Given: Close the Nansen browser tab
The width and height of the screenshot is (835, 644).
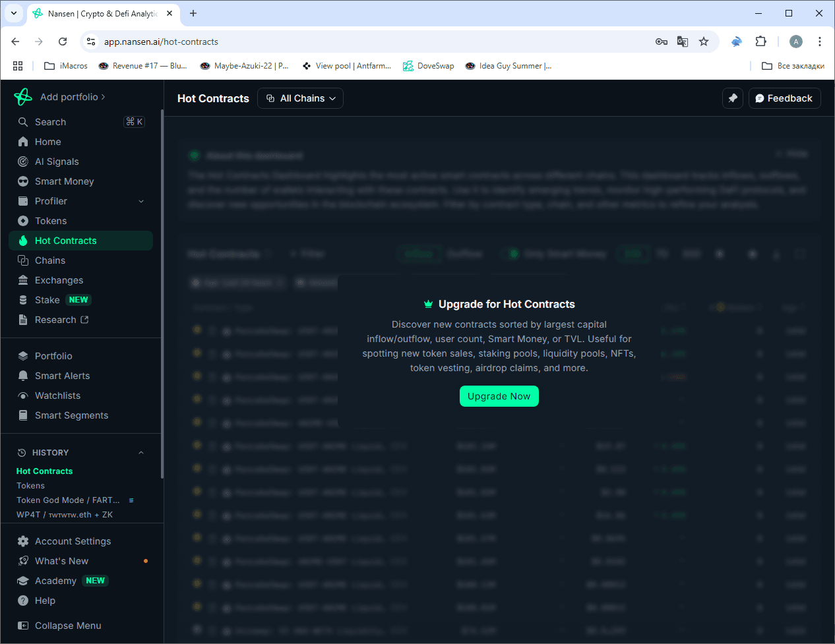Looking at the screenshot, I should coord(170,13).
